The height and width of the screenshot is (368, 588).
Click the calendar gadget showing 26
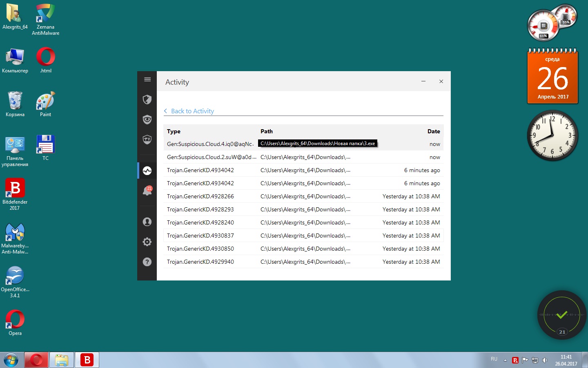[x=552, y=76]
